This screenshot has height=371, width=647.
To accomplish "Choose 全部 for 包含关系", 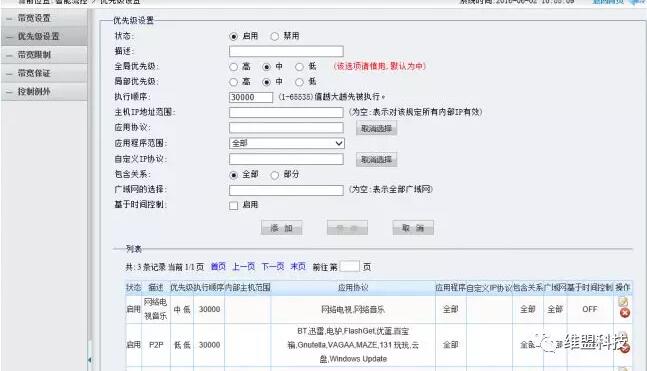I will [x=234, y=175].
